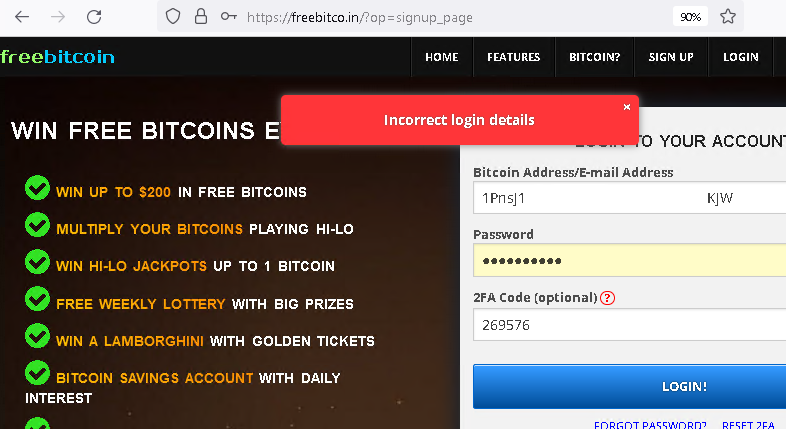
Task: Open the FORGOT PASSWORD? link
Action: click(x=650, y=425)
